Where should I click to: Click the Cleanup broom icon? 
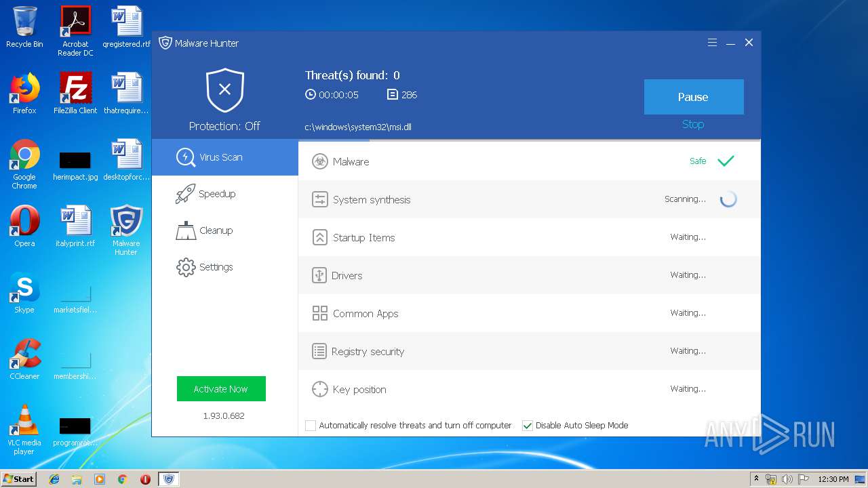click(186, 230)
